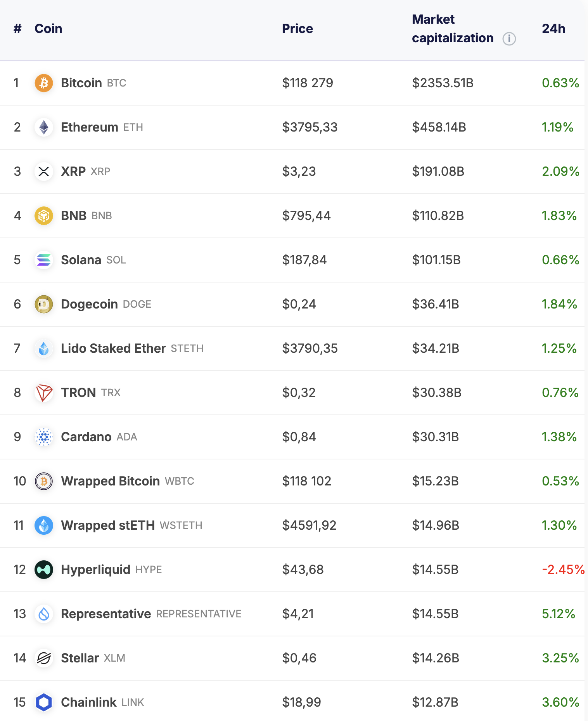Click the Wrapped Bitcoin row name

[110, 481]
